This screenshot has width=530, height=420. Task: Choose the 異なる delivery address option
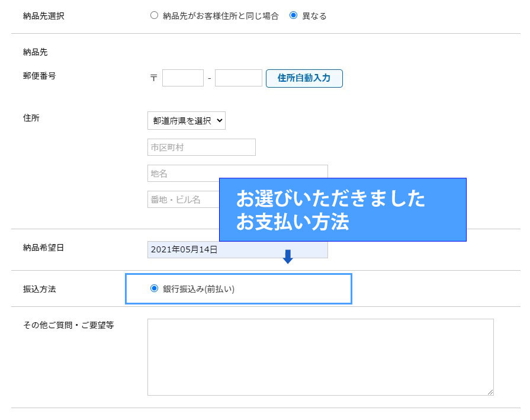pyautogui.click(x=293, y=16)
